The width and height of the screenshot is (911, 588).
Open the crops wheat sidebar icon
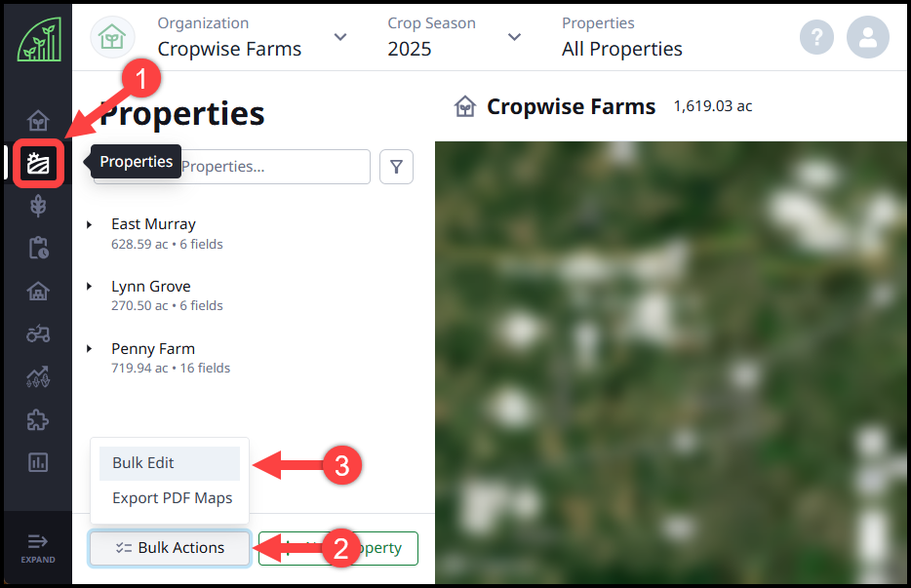(38, 206)
